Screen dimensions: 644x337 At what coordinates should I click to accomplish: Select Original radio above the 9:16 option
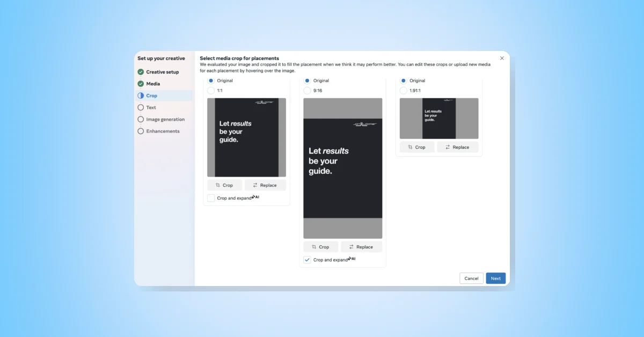307,80
